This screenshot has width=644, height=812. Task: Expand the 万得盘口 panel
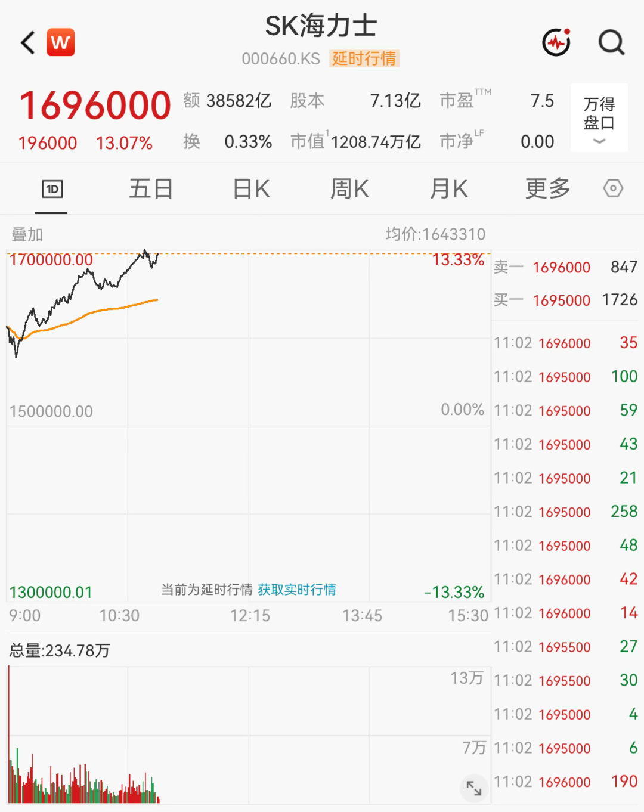[x=599, y=118]
